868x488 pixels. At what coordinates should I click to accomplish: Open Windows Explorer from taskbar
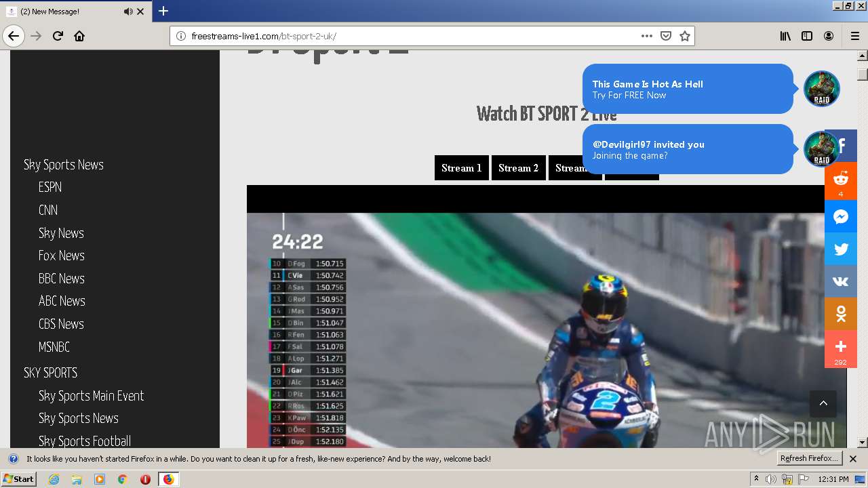pos(77,479)
